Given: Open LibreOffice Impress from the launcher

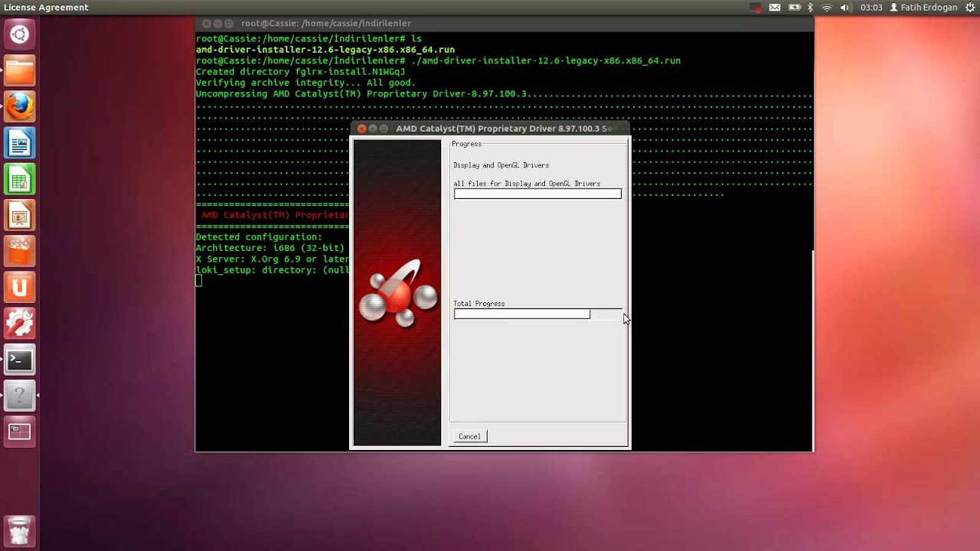Looking at the screenshot, I should [x=20, y=217].
